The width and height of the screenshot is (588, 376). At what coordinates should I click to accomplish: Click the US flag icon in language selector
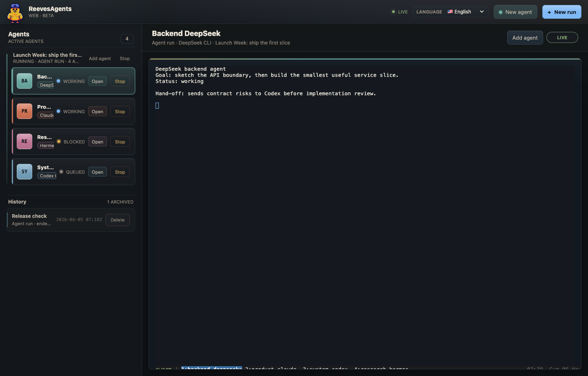(450, 11)
